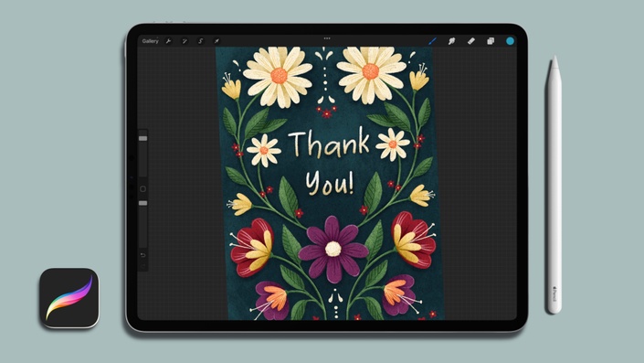Click the Procreate app icon
Screen dimensions: 644x363
[69, 298]
